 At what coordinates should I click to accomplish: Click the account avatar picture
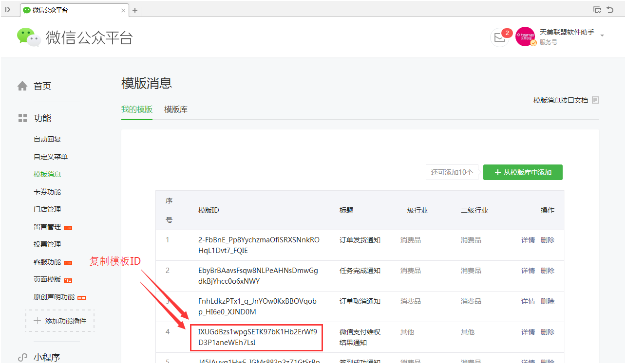[x=525, y=36]
